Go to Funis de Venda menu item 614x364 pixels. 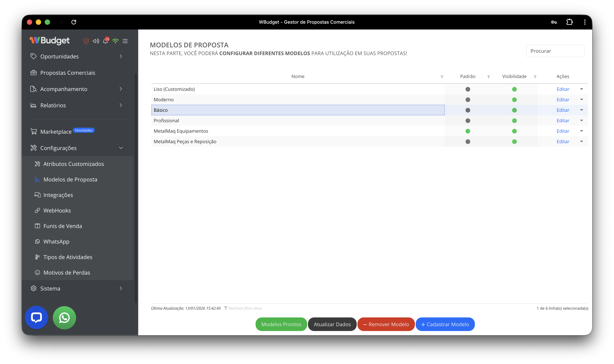tap(62, 226)
